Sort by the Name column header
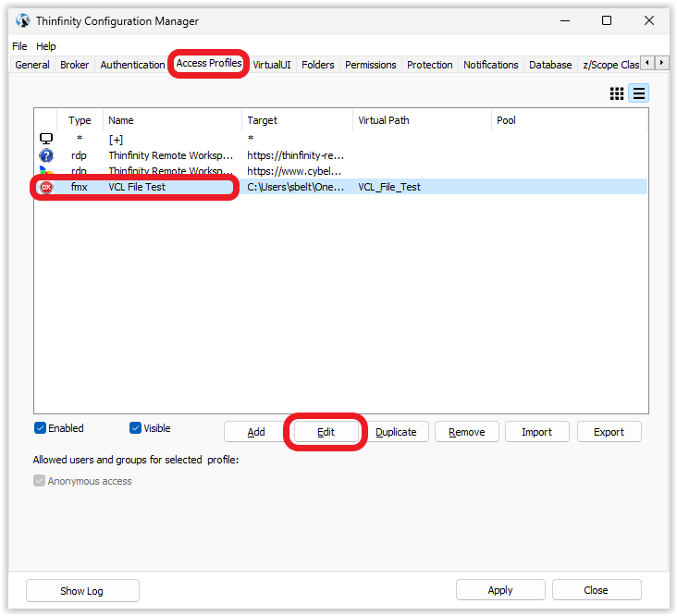The width and height of the screenshot is (677, 616). pos(172,120)
